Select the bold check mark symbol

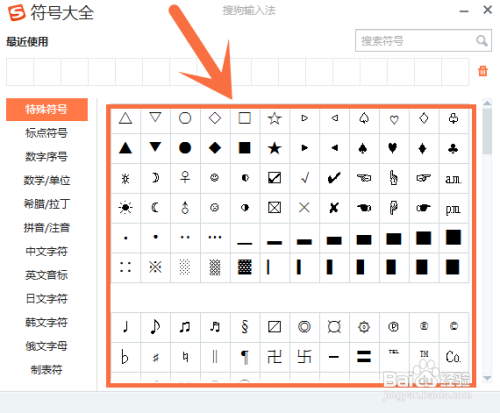tap(334, 178)
